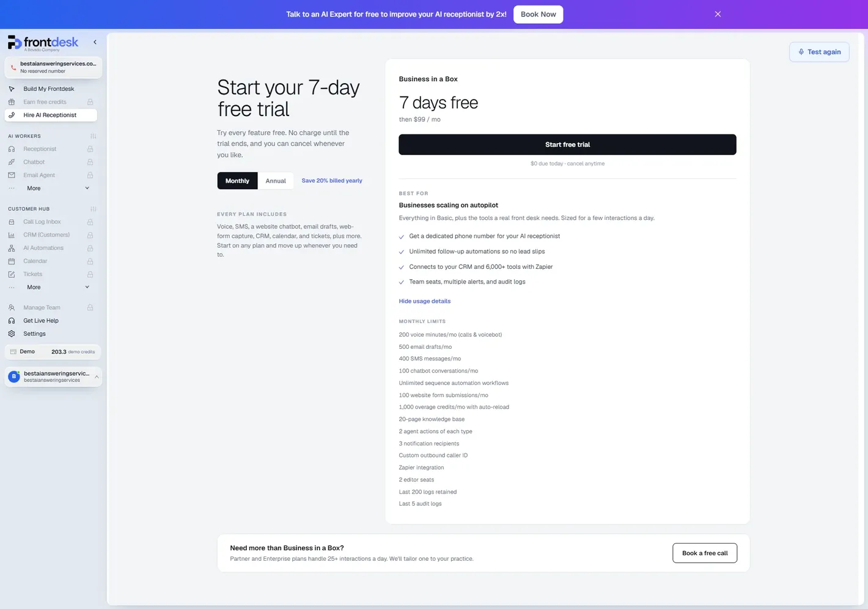Screen dimensions: 868x609
Task: Click the people icon by Manage Team
Action: click(x=12, y=308)
